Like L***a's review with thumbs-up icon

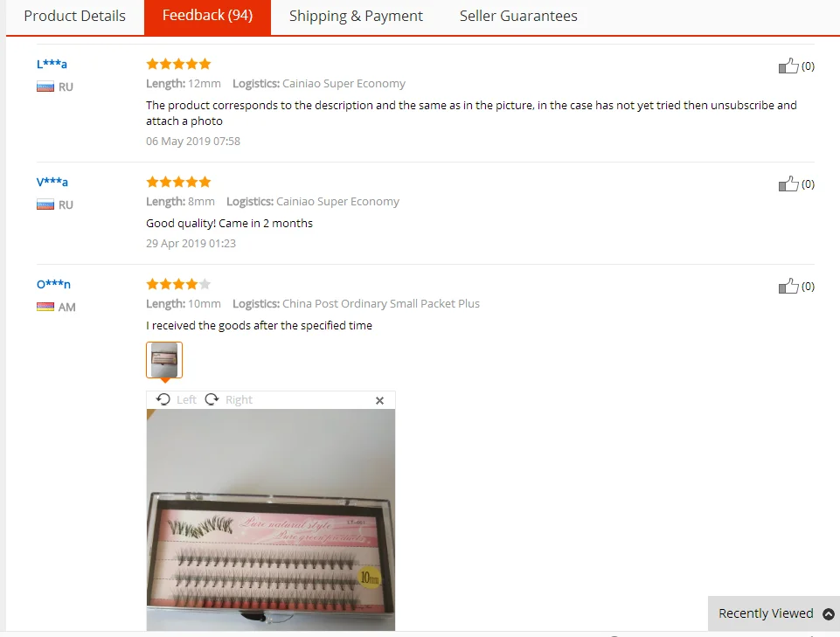coord(788,66)
